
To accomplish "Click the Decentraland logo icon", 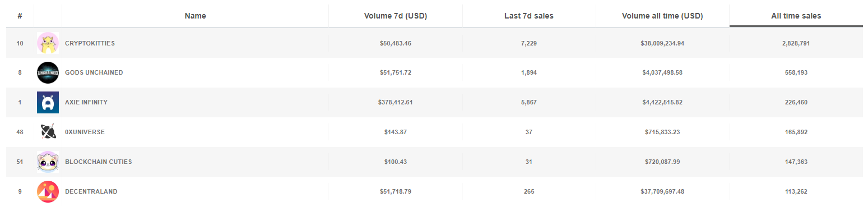I will [48, 191].
